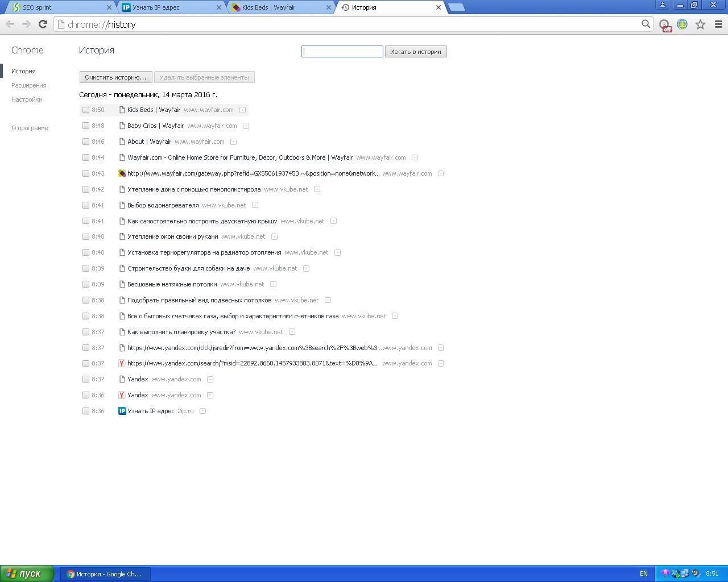Click the page icon beside Kids Beds | Wayfair entry

pos(122,110)
